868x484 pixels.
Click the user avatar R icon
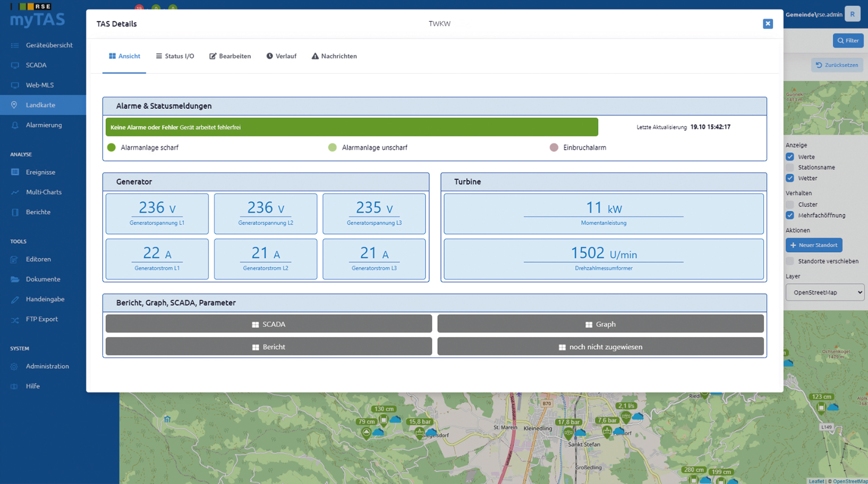[852, 14]
